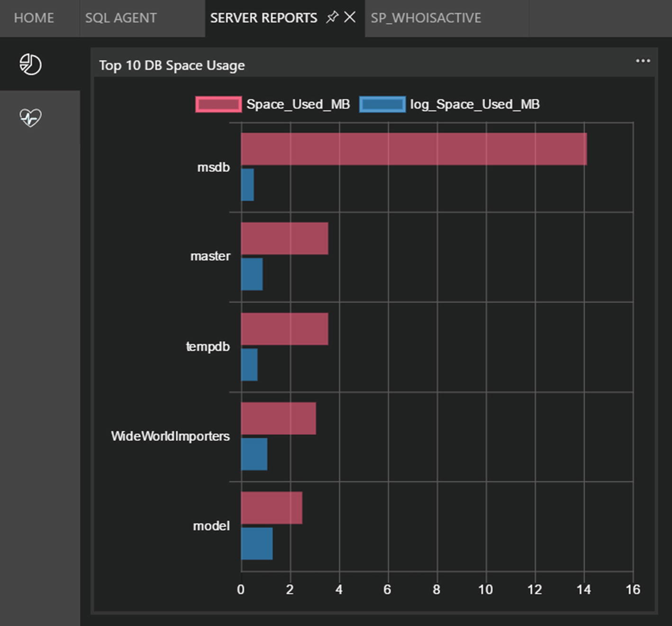Click the model Space_Used_MB red bar
Screen dimensions: 672x626
point(272,508)
